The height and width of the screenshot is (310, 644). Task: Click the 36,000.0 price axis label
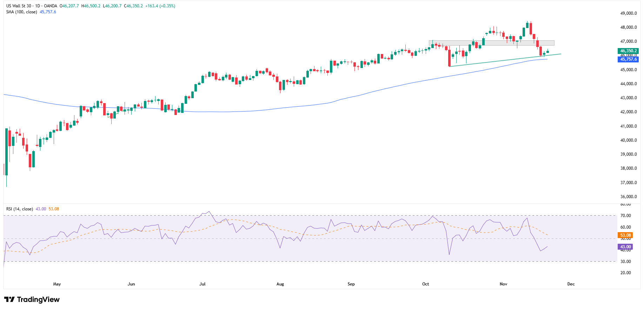[x=629, y=197]
